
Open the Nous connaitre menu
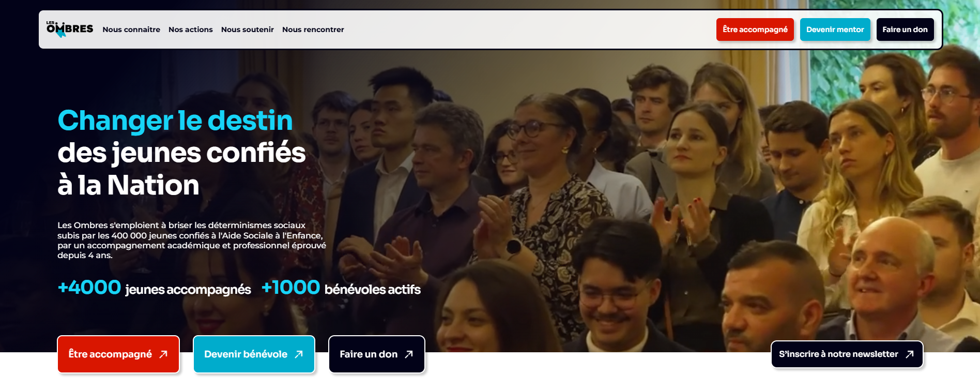coord(131,29)
